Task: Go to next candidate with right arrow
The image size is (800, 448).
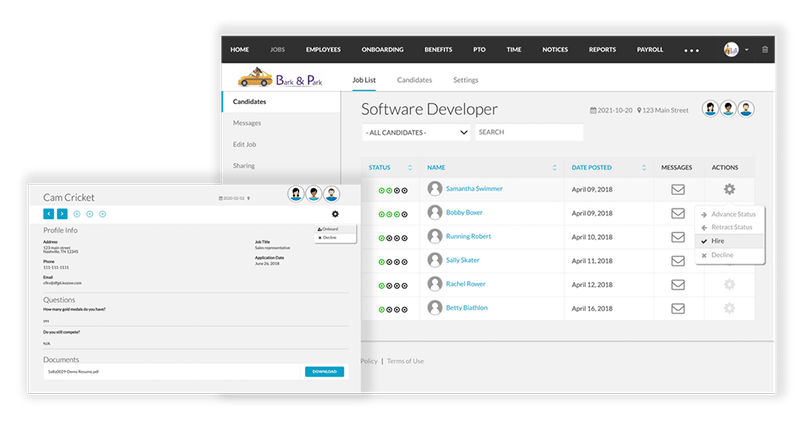Action: (62, 214)
